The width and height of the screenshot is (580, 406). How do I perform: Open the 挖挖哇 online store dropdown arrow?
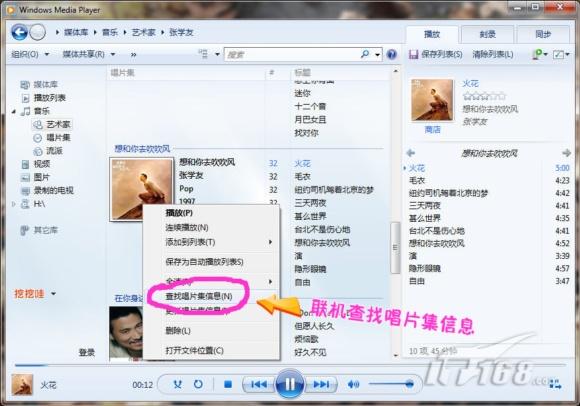54,294
